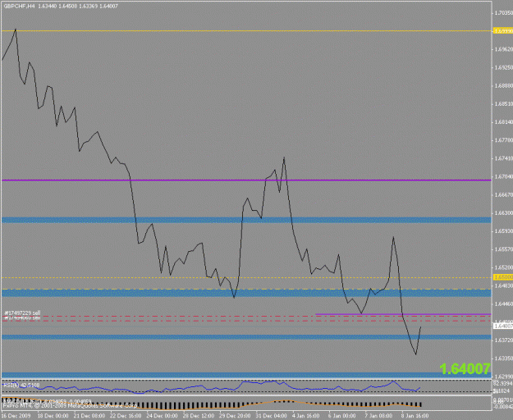Select the blue band near the 1.63720 level
The image size is (513, 420).
click(246, 337)
